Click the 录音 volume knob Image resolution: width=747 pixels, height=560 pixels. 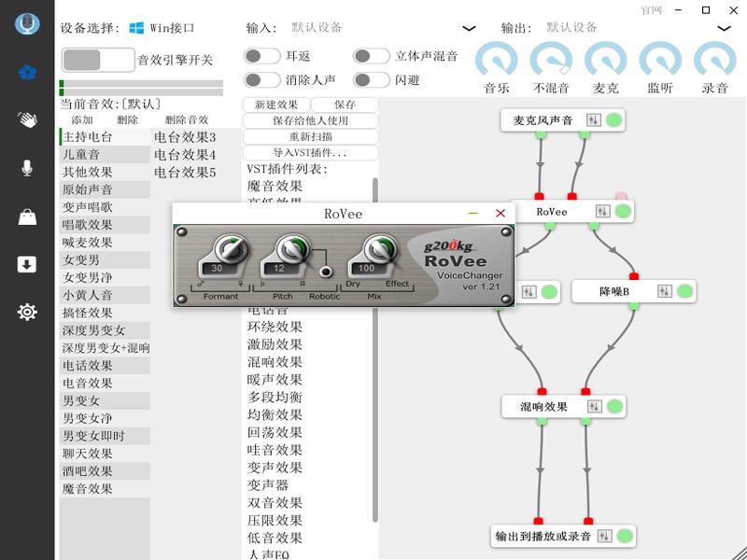point(714,61)
